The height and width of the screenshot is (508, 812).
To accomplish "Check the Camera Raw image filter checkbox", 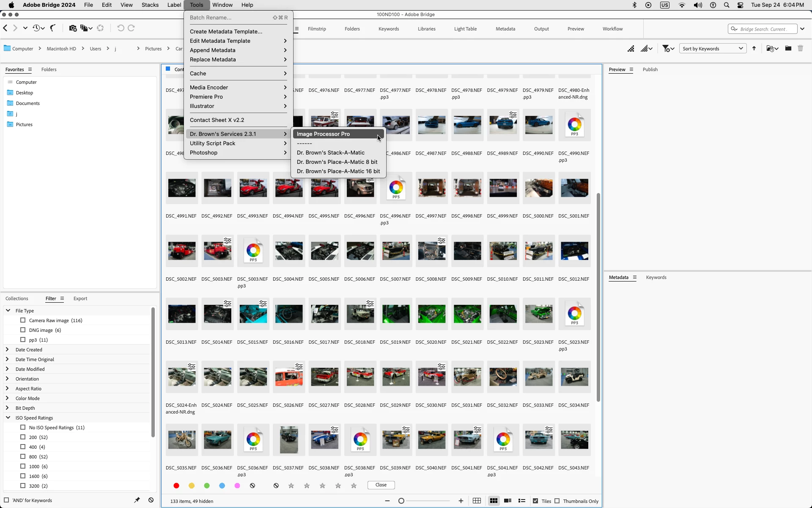I will [x=23, y=320].
